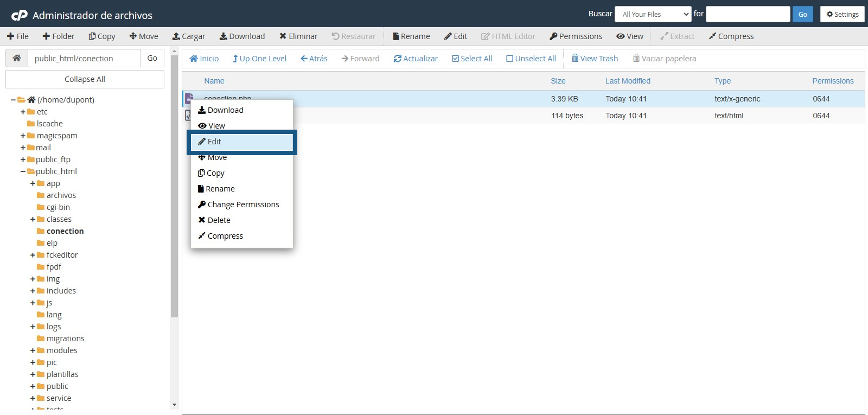Go to Inicio in navigation bar
868x415 pixels.
[x=204, y=59]
